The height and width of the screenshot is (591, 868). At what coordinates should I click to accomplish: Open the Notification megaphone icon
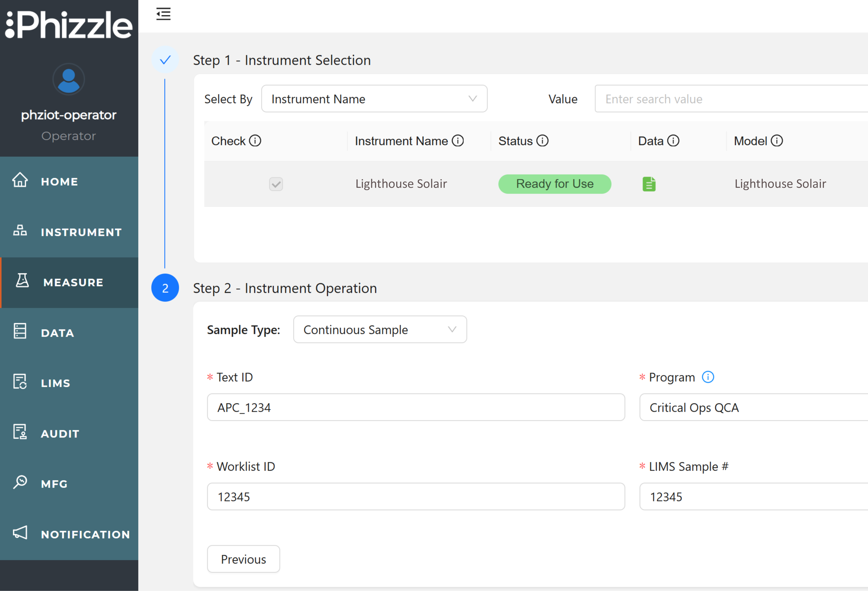[x=20, y=533]
